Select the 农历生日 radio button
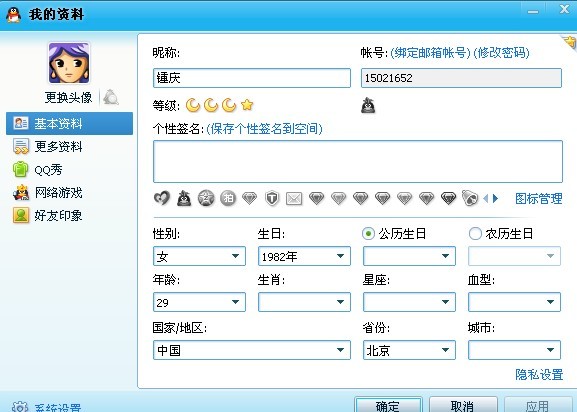 pyautogui.click(x=475, y=234)
